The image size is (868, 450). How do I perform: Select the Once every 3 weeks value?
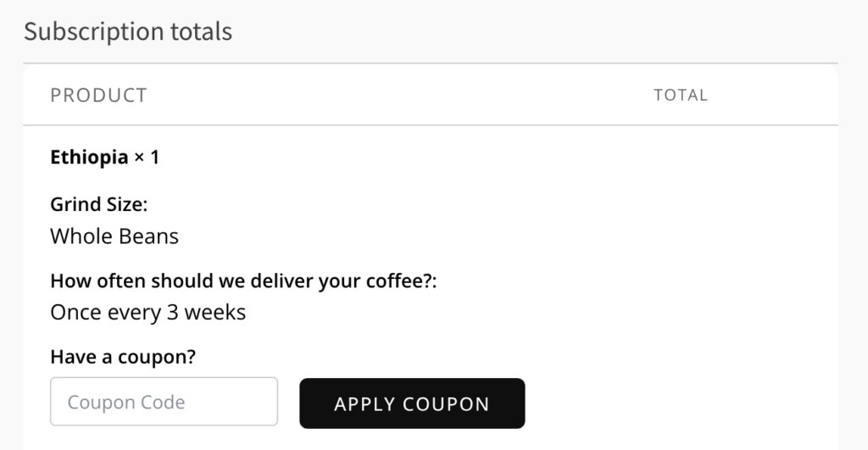tap(147, 312)
